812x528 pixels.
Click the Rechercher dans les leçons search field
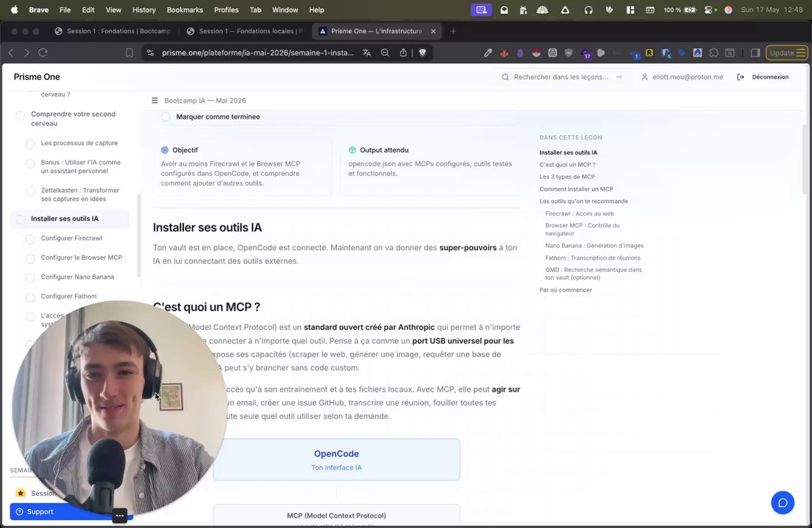pos(561,77)
